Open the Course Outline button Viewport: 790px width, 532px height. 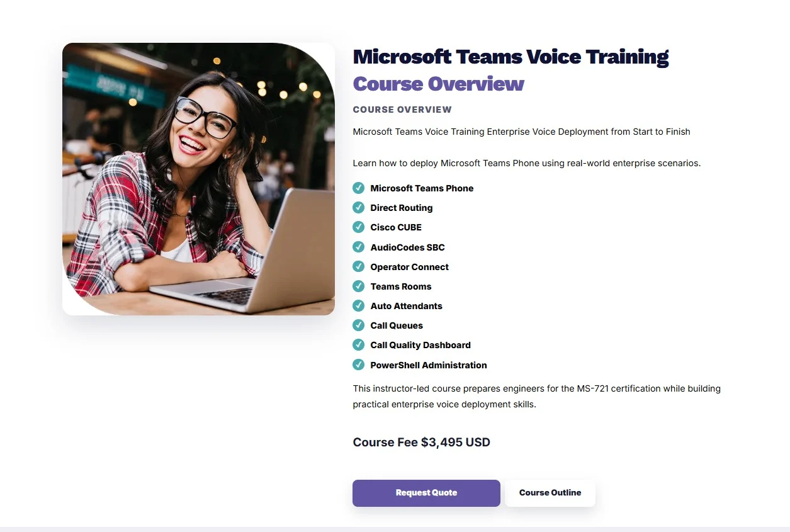pos(550,493)
